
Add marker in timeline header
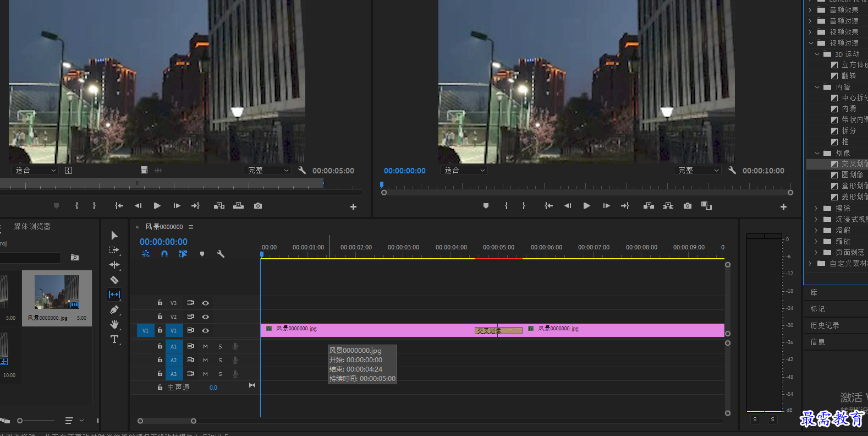(202, 254)
